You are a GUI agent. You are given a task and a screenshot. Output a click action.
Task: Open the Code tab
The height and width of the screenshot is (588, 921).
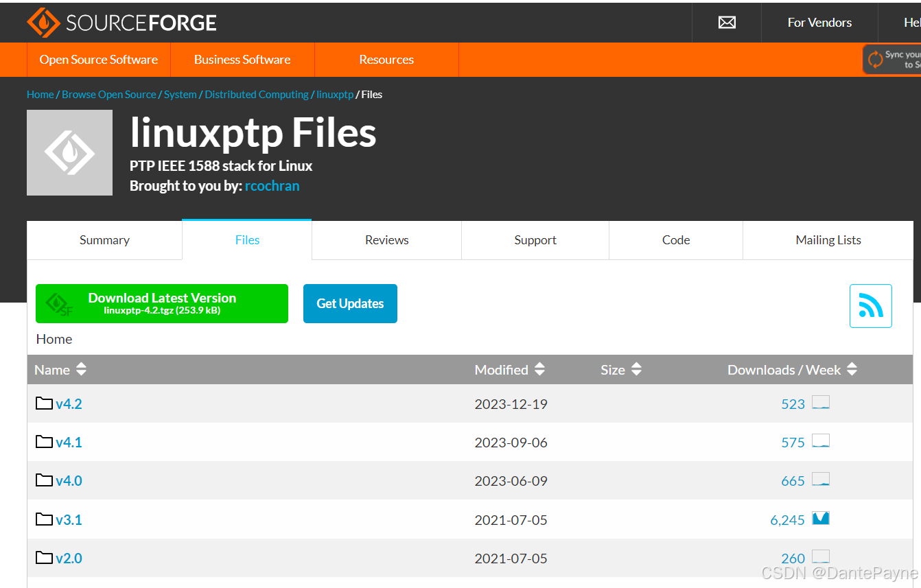pyautogui.click(x=676, y=240)
